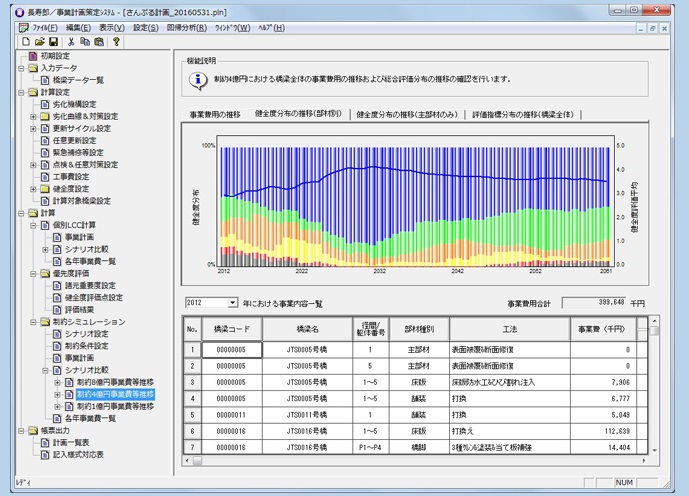689x496 pixels.
Task: Click the 部材種別 column header
Action: coord(419,329)
